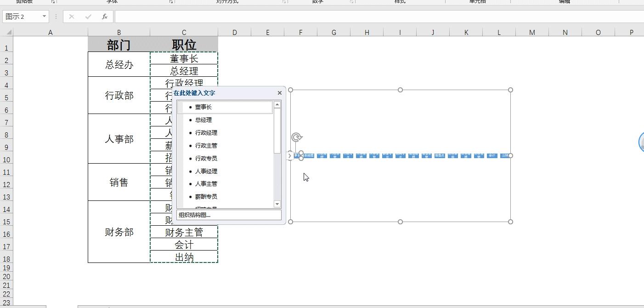
Task: Click the scroll-down arrow in the text pane
Action: click(277, 204)
